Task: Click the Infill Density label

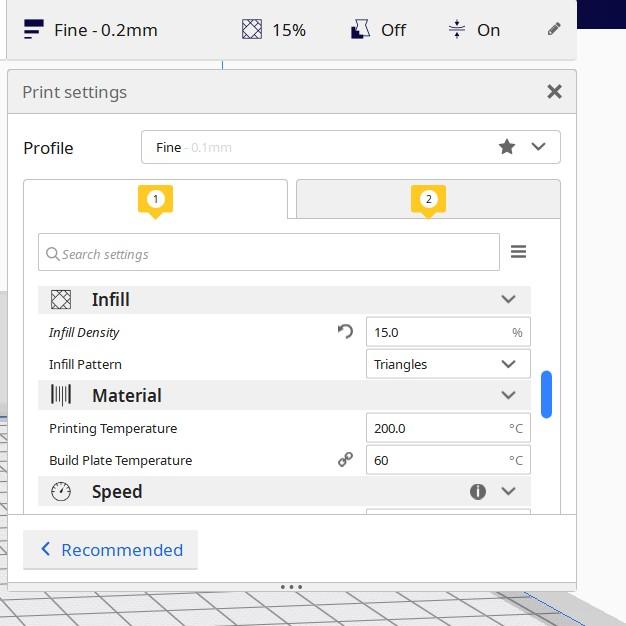Action: [x=84, y=332]
